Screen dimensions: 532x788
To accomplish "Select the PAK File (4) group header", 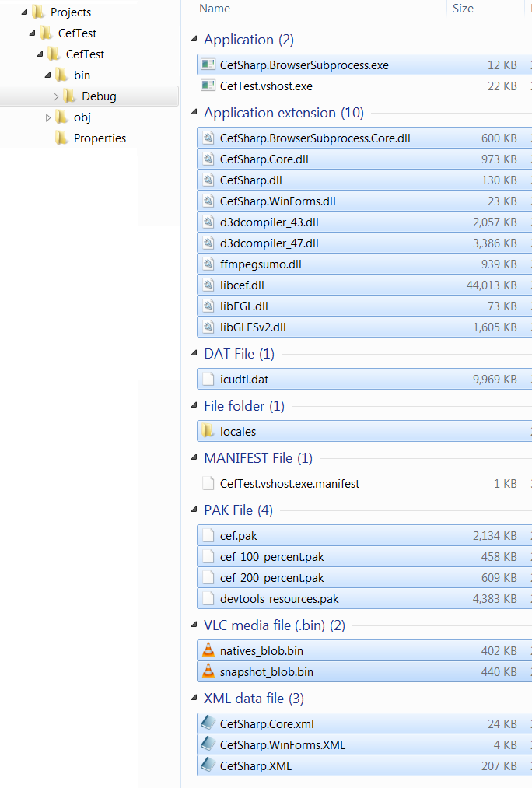I will click(238, 510).
